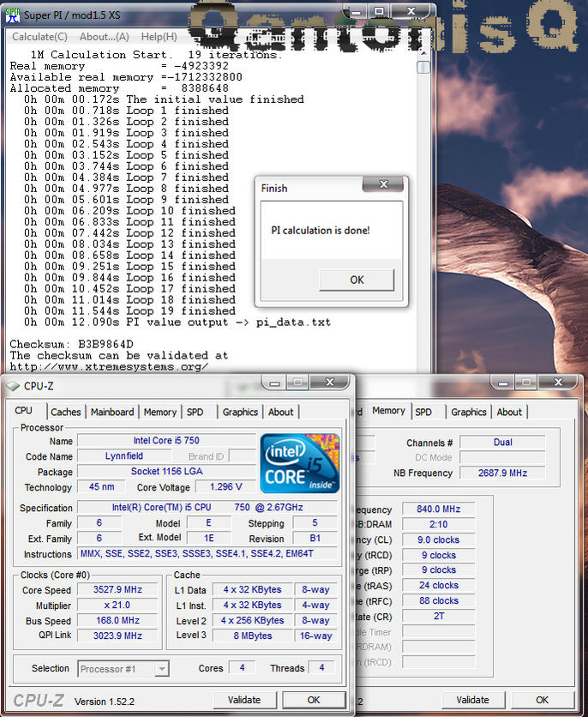Viewport: 588px width, 717px height.
Task: Click the processor name field Intel Core i5 750
Action: point(166,440)
